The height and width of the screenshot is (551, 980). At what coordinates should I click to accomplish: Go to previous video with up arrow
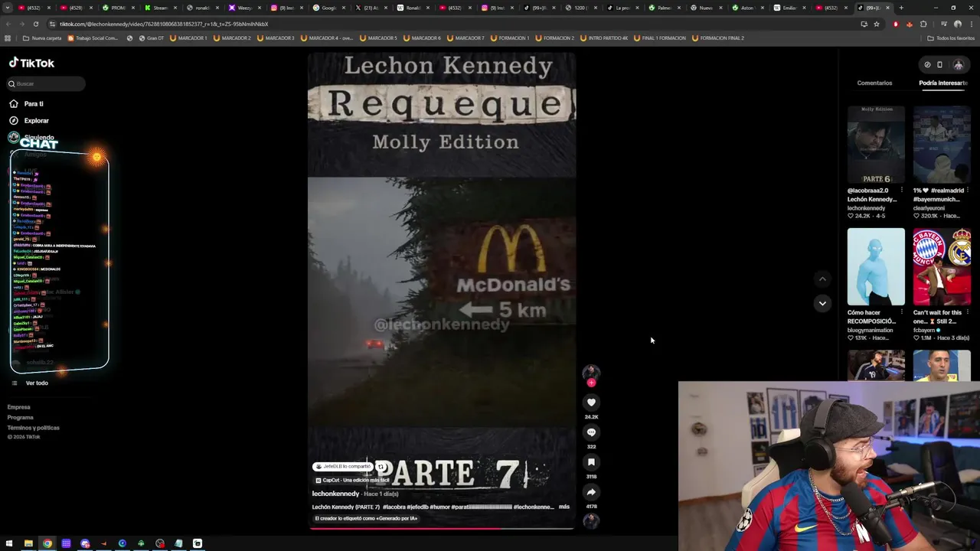[x=822, y=279]
